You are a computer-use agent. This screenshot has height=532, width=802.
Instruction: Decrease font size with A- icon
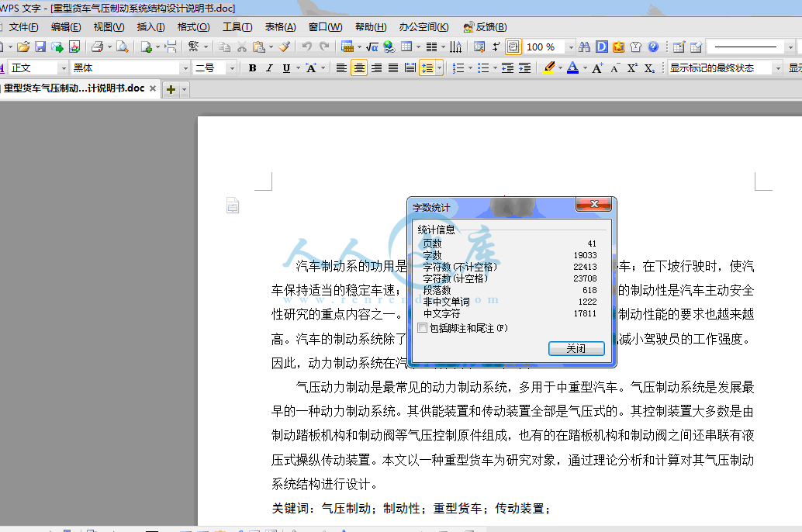pyautogui.click(x=615, y=68)
